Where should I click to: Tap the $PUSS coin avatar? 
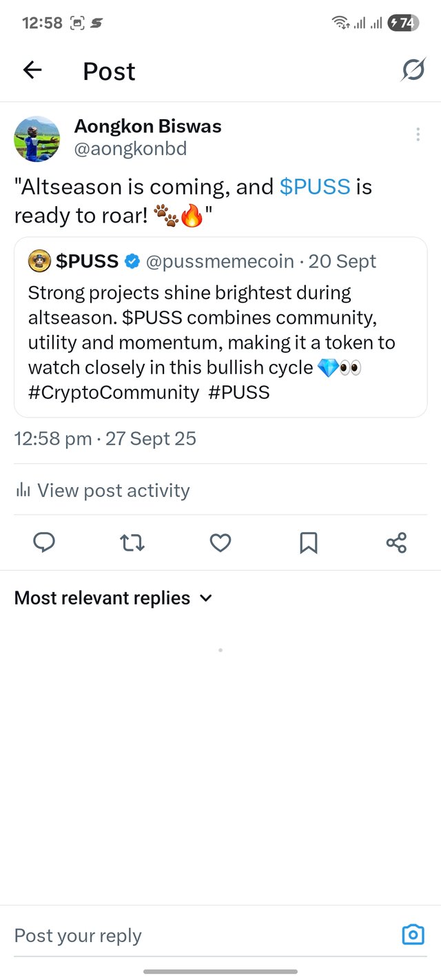[x=39, y=261]
